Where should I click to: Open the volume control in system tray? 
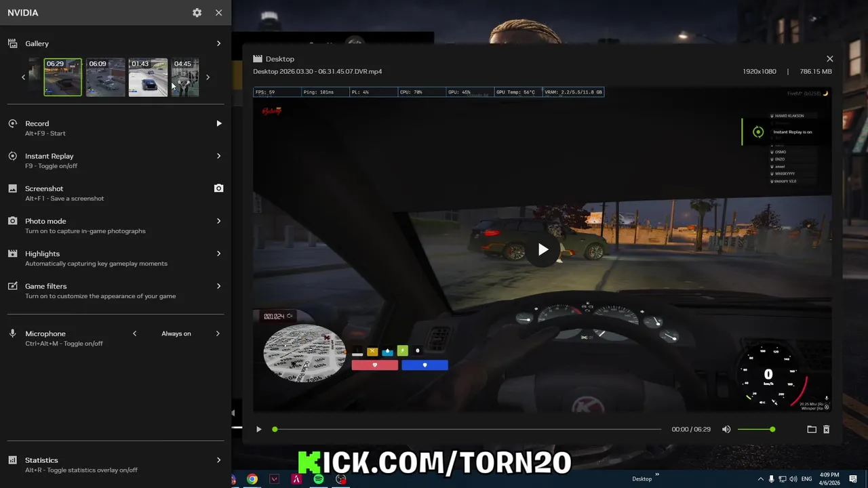(x=793, y=479)
